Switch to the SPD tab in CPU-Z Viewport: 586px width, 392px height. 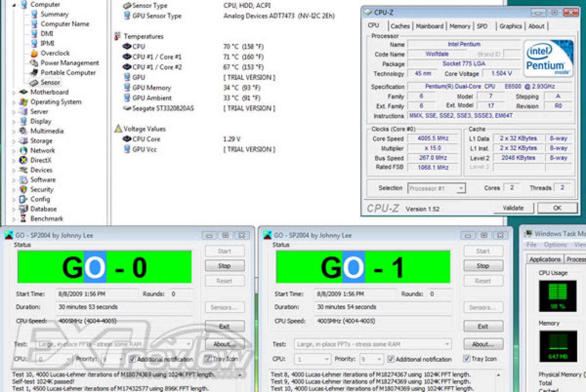(482, 26)
